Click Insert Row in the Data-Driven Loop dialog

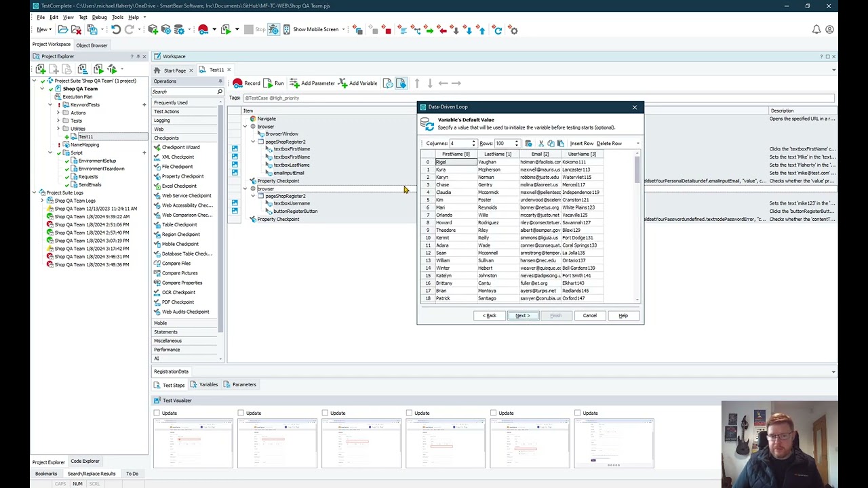click(582, 144)
